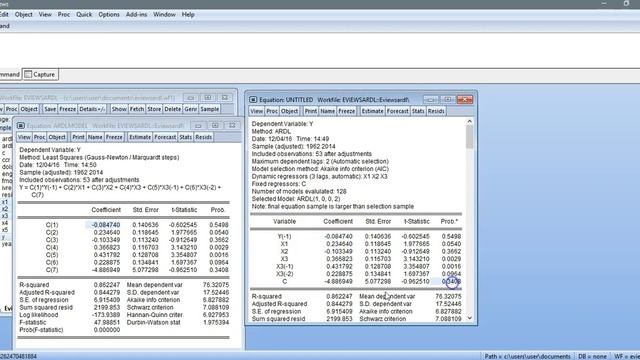Viewport: 640px width, 360px height.
Task: Select the C row Prob value 0.3408
Action: point(451,282)
